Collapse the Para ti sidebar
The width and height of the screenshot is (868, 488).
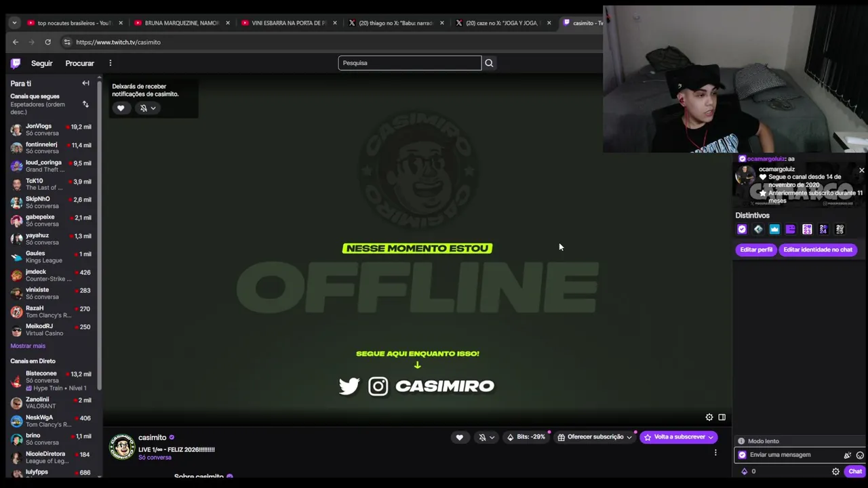[85, 83]
